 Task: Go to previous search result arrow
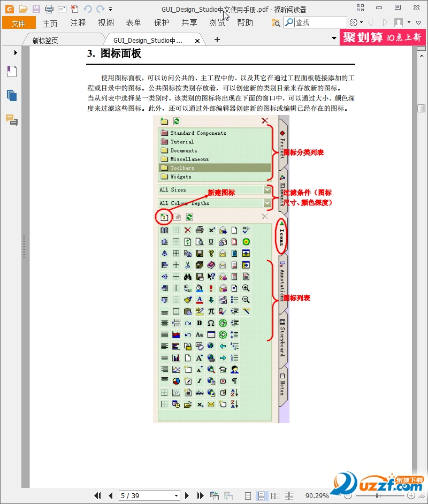coord(370,22)
